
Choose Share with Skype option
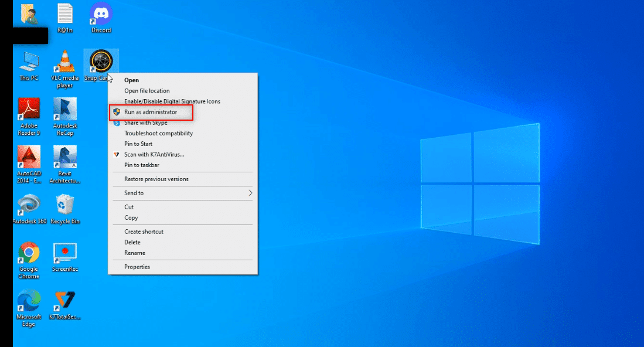tap(146, 123)
